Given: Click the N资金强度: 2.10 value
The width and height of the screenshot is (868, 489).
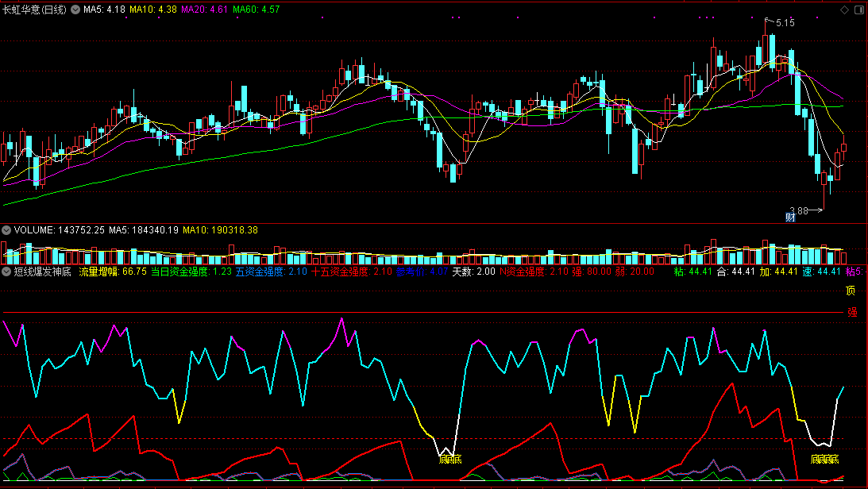Looking at the screenshot, I should (534, 271).
